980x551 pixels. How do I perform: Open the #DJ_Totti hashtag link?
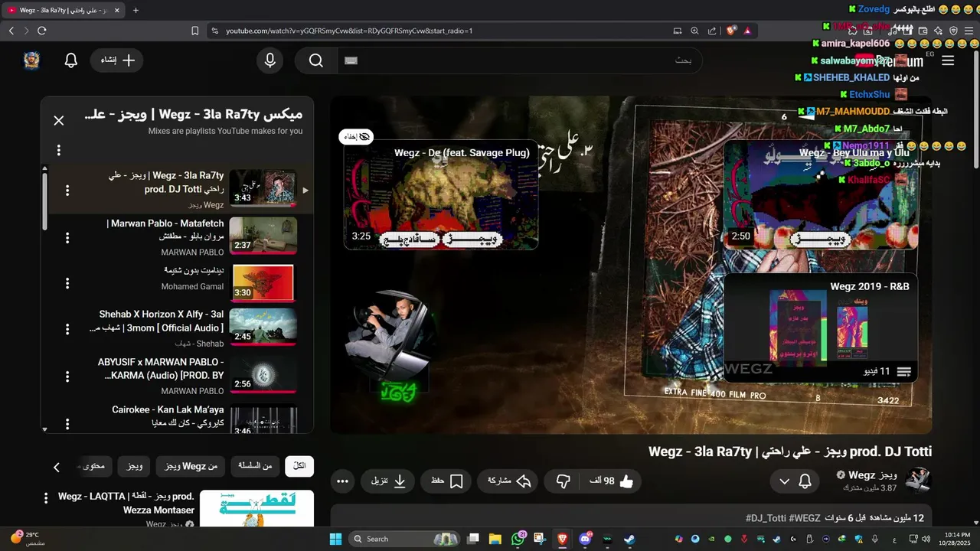pos(766,519)
